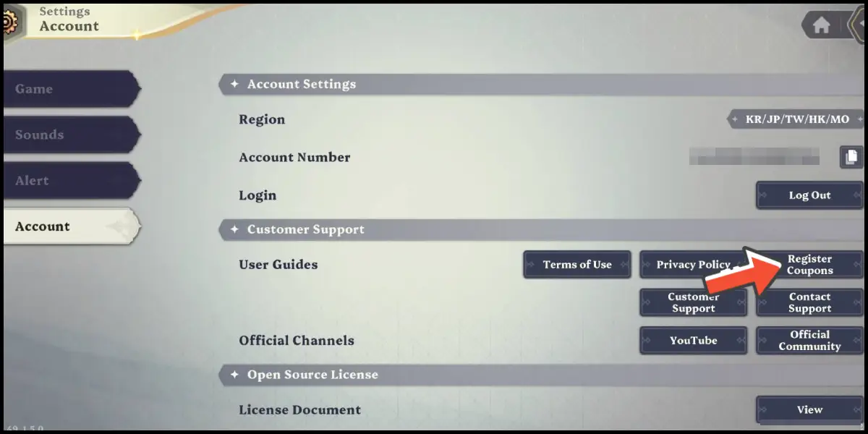This screenshot has height=434, width=868.
Task: Copy the account number with copy icon
Action: pos(851,157)
